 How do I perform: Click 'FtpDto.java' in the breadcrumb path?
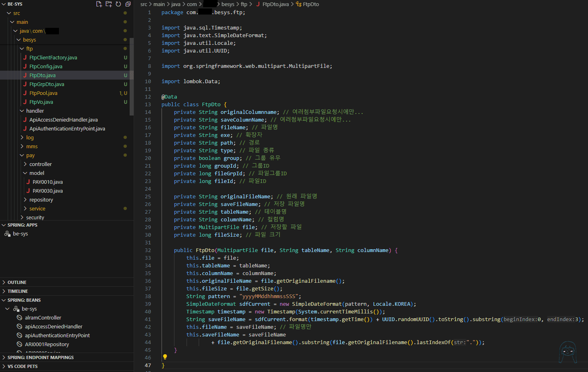pos(276,4)
